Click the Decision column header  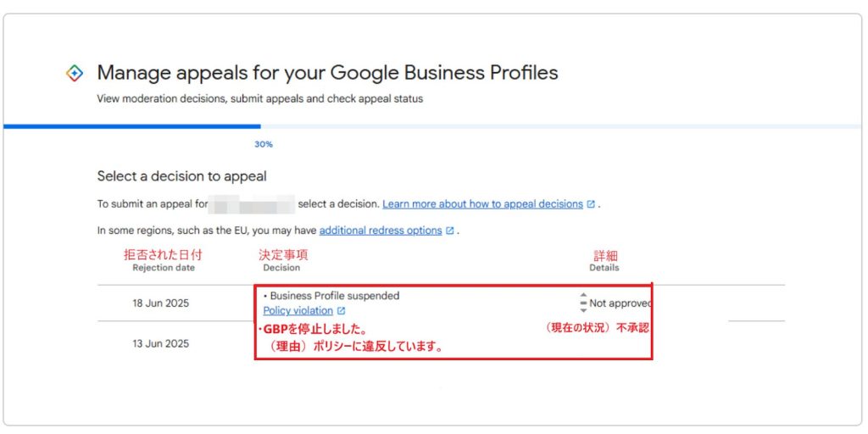tap(281, 267)
